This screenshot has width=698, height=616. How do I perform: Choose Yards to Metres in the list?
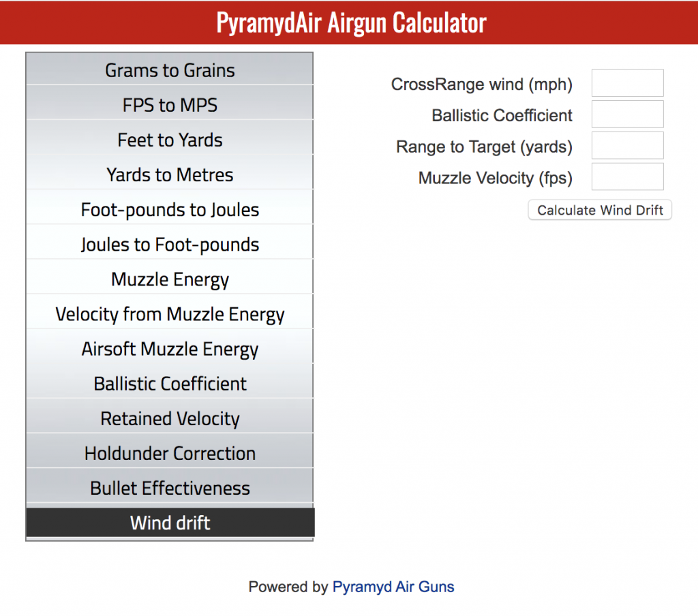(x=170, y=174)
